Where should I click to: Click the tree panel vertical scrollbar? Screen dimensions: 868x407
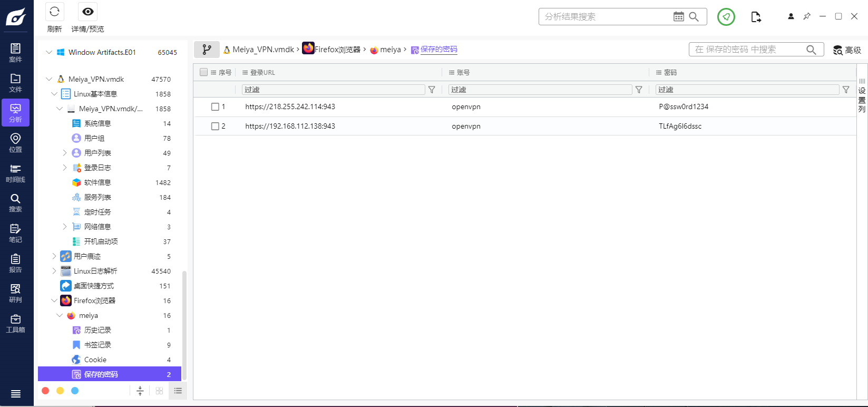tap(184, 325)
